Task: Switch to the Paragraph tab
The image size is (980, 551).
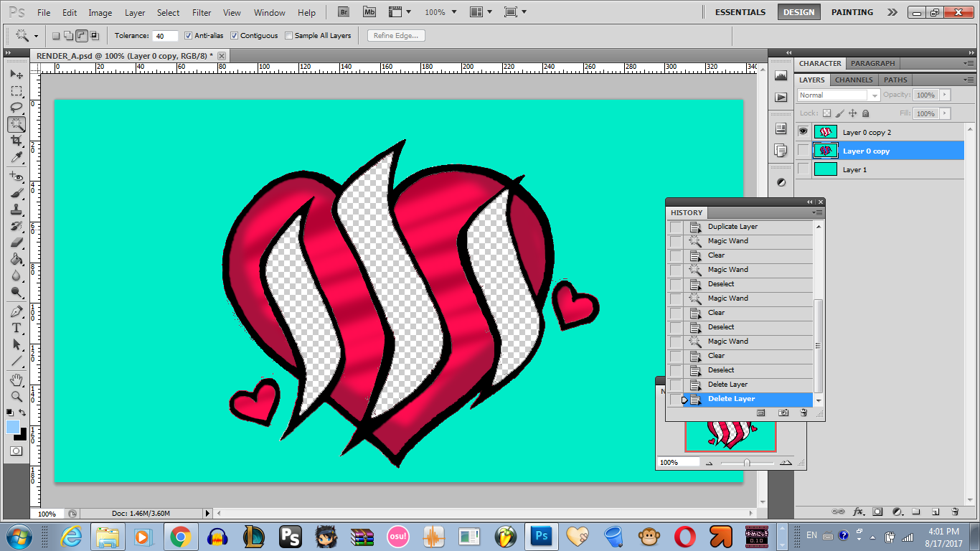Action: tap(873, 63)
